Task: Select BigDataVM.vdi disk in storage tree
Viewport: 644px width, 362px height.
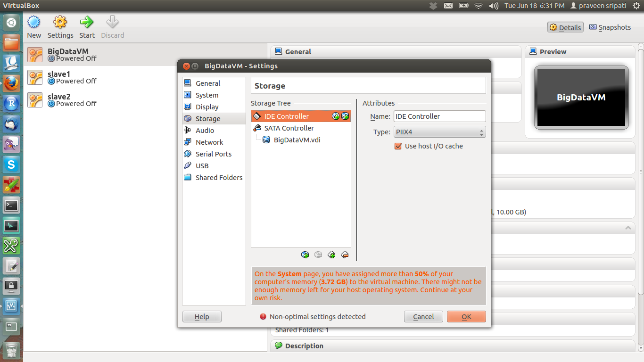Action: tap(301, 140)
